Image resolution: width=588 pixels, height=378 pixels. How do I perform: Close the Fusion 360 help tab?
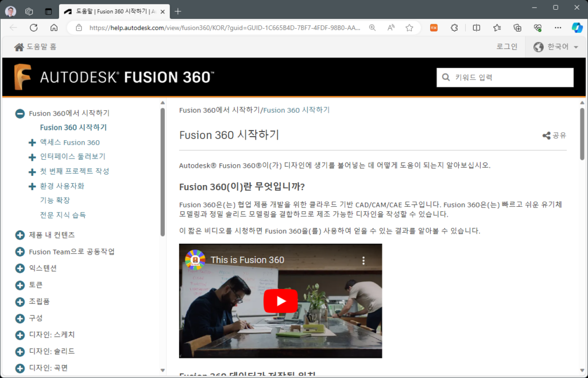(x=163, y=11)
